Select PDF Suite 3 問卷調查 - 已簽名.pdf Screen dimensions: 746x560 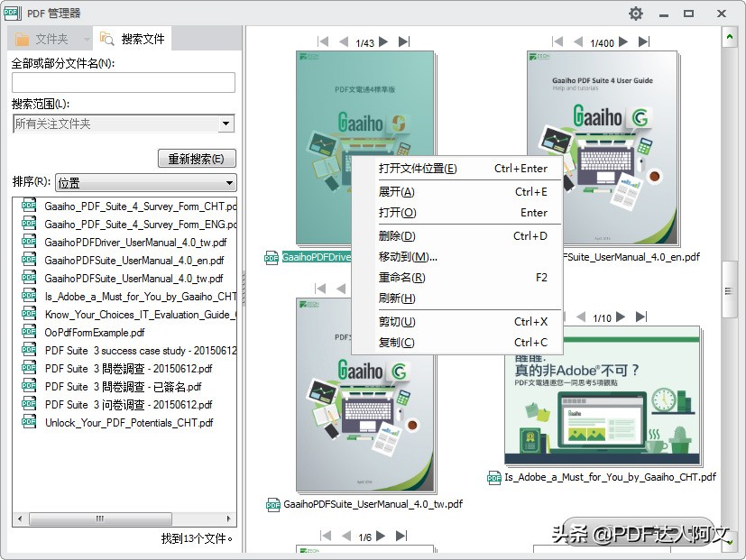[123, 387]
